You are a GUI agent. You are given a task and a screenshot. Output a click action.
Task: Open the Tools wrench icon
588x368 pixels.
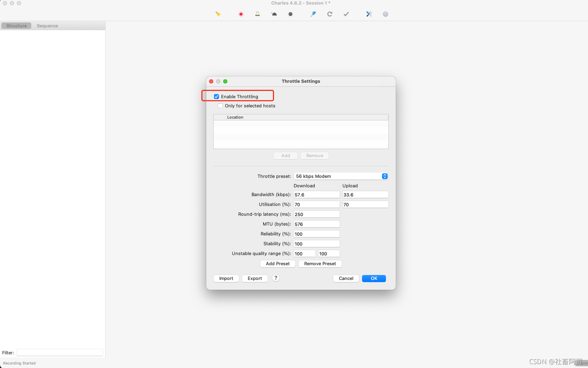pyautogui.click(x=369, y=14)
